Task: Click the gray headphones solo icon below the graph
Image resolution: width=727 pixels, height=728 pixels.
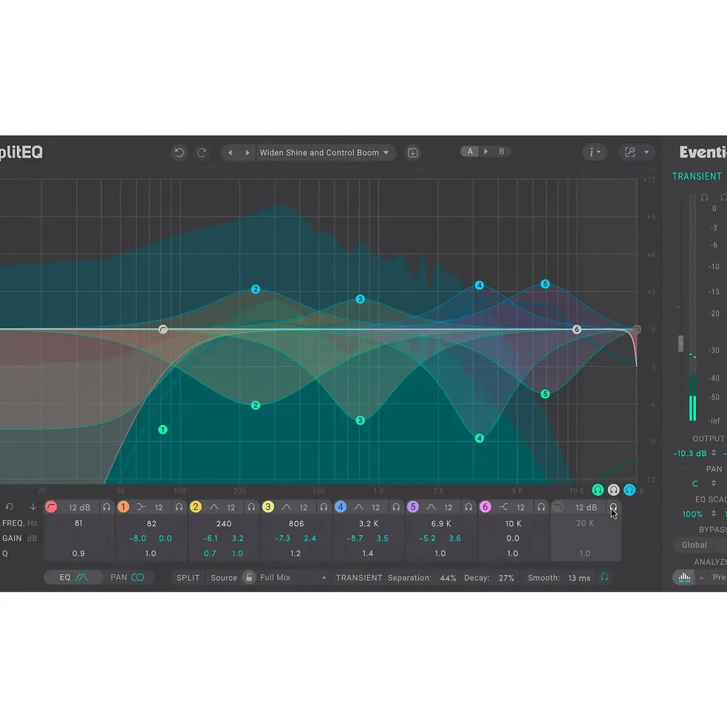Action: pyautogui.click(x=614, y=490)
